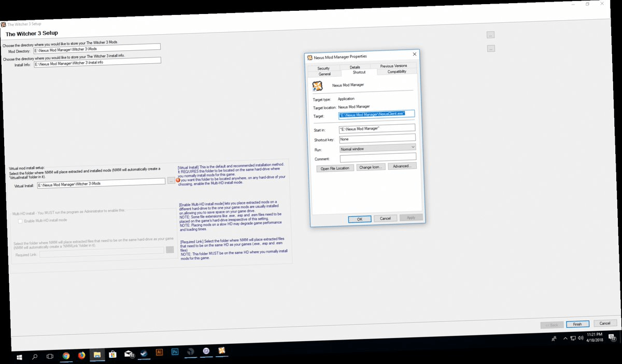Launch Google Chrome from the taskbar
Image resolution: width=622 pixels, height=364 pixels.
66,356
